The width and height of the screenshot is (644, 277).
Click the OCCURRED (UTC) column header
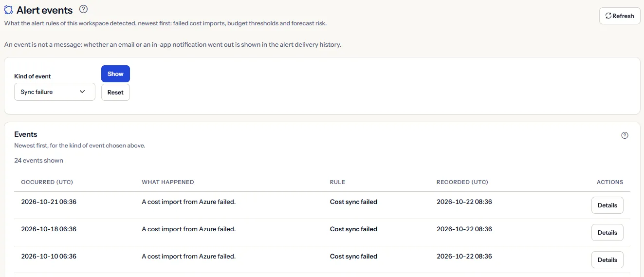pyautogui.click(x=47, y=182)
